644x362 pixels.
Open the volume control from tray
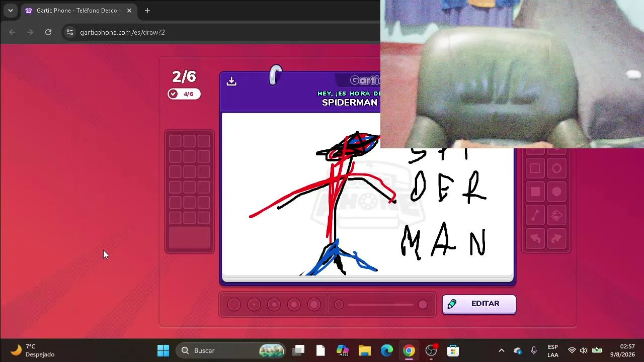584,350
